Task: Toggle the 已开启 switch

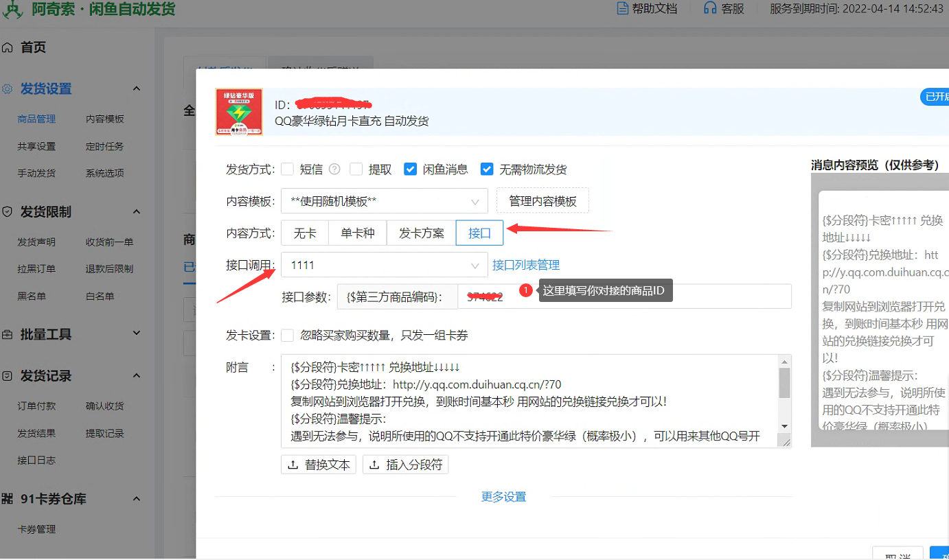Action: (x=935, y=97)
